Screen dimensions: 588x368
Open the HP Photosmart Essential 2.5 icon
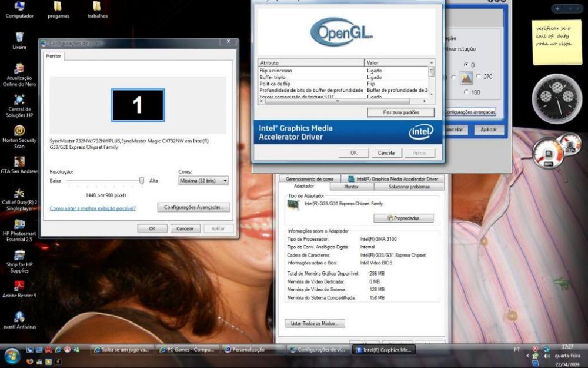point(19,224)
